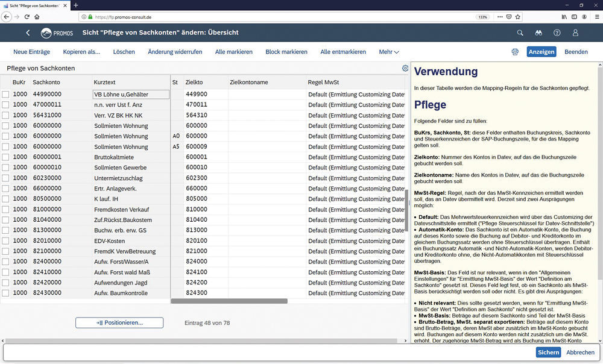Image resolution: width=603 pixels, height=364 pixels.
Task: Tick the checkbox for row 60230000
Action: 5,178
